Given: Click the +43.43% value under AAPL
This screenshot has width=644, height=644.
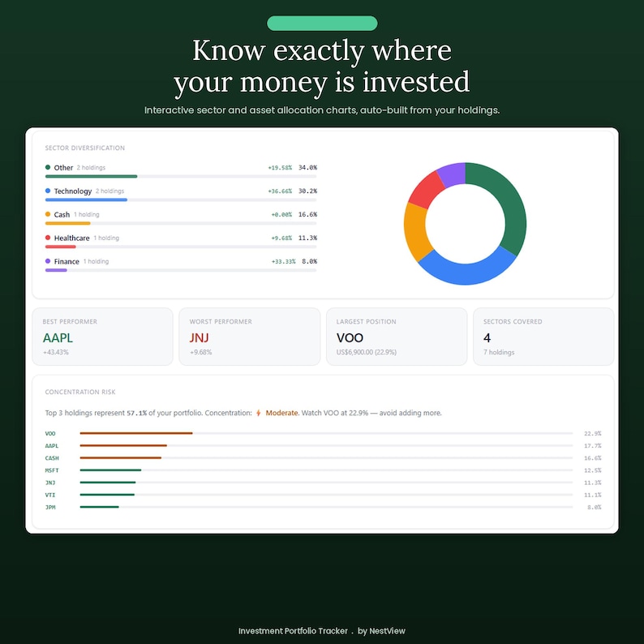Looking at the screenshot, I should 55,352.
